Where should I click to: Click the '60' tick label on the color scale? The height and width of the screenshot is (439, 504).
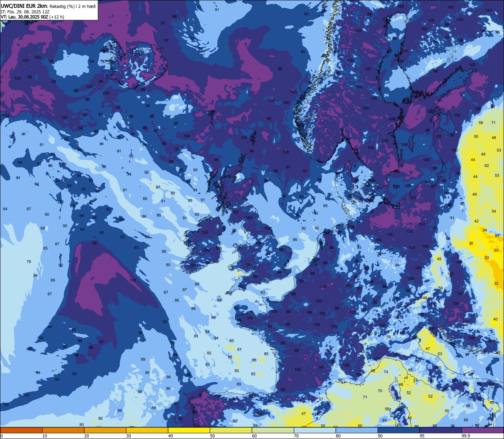click(254, 436)
